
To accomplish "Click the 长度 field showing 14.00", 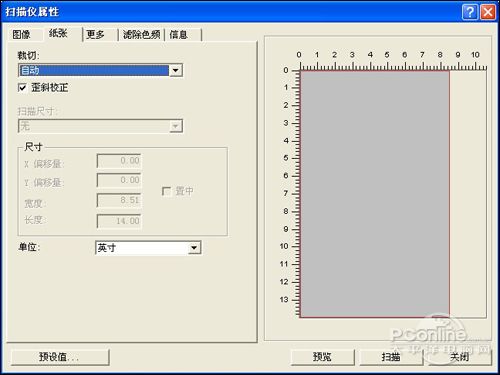I will click(x=119, y=221).
